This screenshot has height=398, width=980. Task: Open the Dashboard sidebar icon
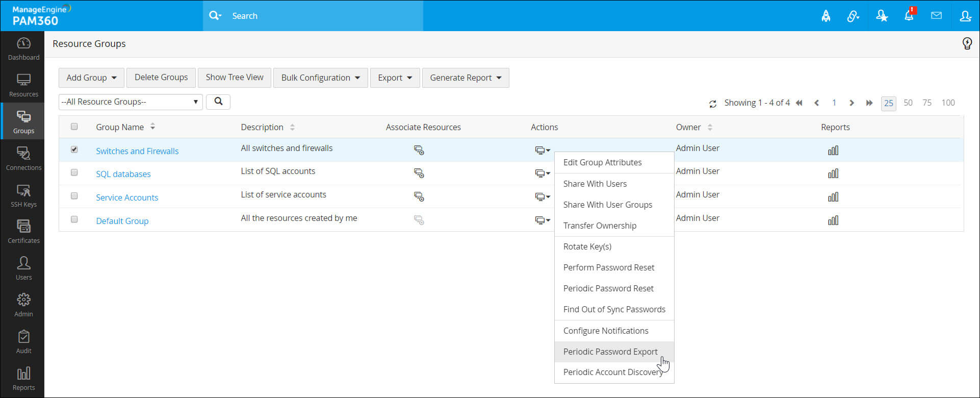23,49
